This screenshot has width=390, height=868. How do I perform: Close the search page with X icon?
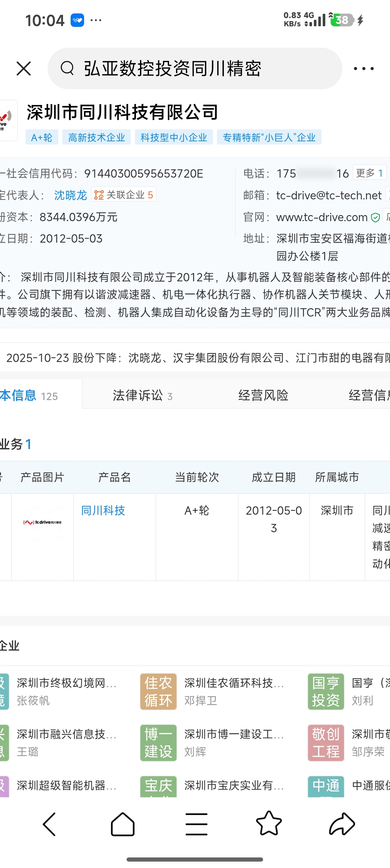point(24,68)
